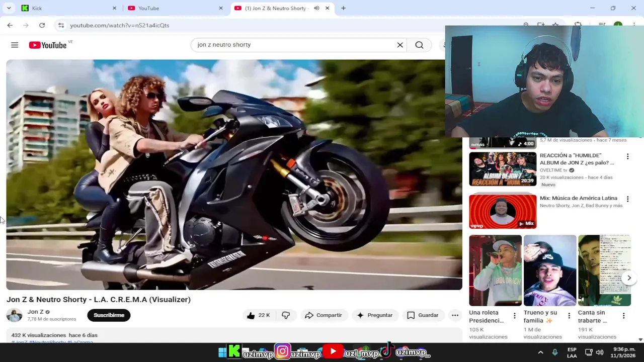Switch to the Kick tab
This screenshot has height=362, width=644.
(68, 8)
